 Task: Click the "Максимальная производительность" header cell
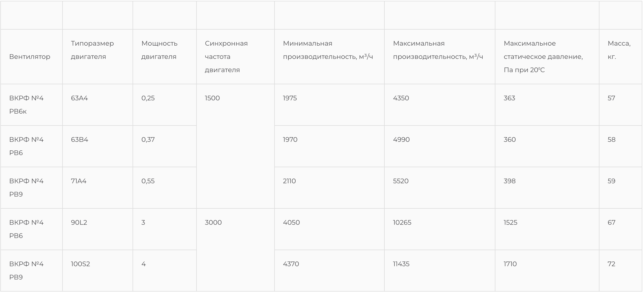point(438,50)
